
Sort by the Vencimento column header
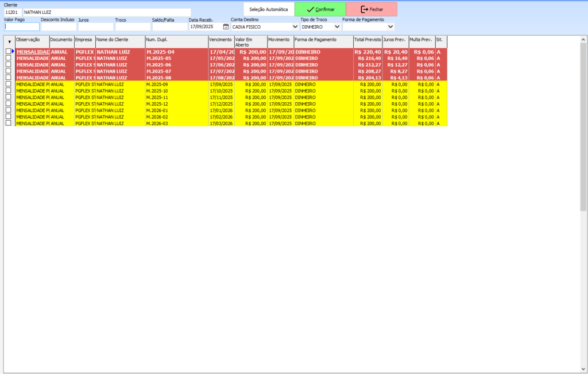point(222,42)
